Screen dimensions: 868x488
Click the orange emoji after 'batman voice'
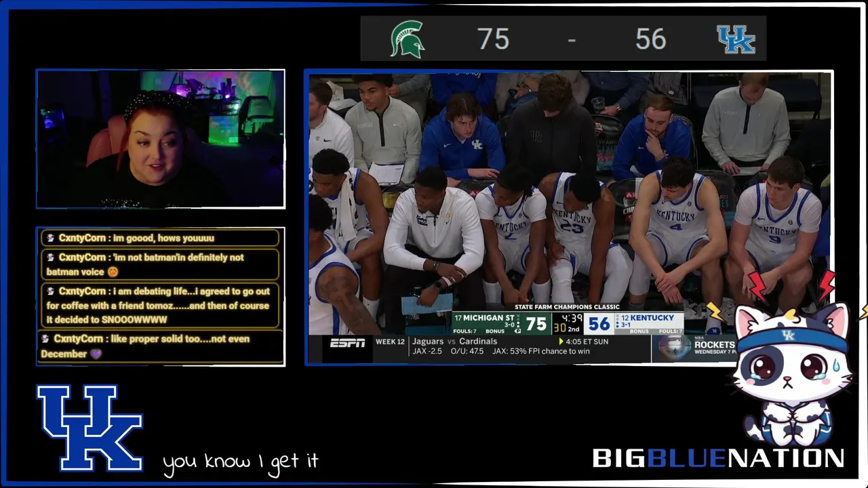click(113, 272)
